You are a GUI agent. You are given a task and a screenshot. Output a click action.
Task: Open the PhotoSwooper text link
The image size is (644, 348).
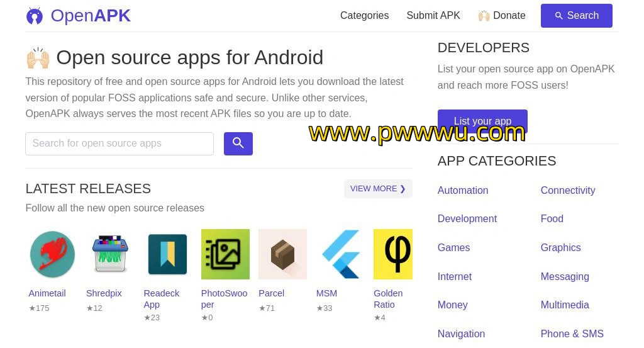(x=225, y=299)
